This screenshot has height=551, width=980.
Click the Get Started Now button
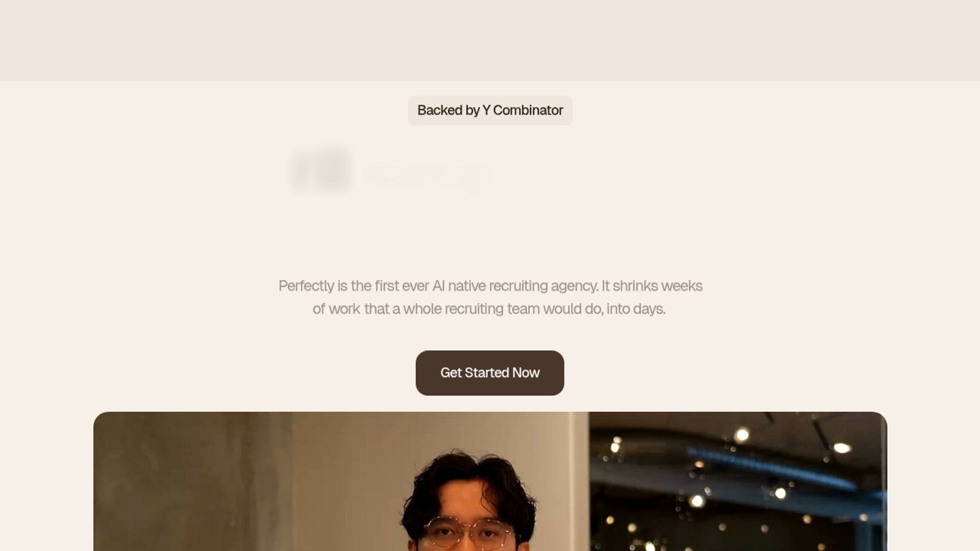click(x=489, y=373)
